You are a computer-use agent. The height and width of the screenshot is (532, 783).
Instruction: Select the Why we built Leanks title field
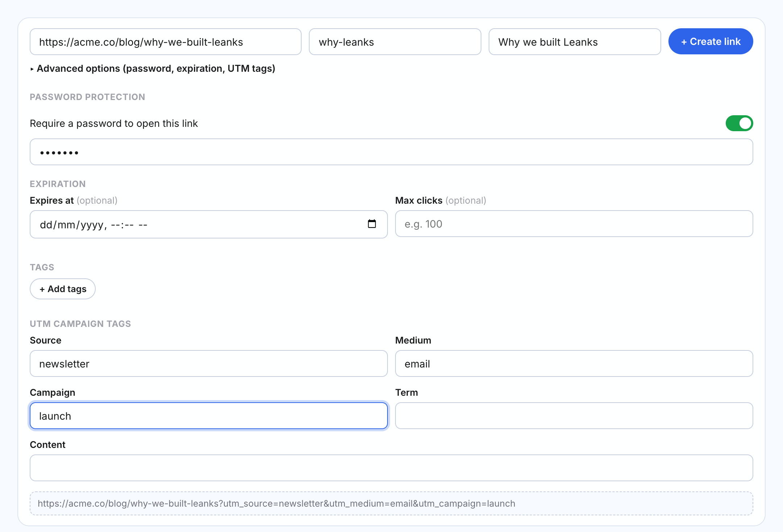pos(575,42)
